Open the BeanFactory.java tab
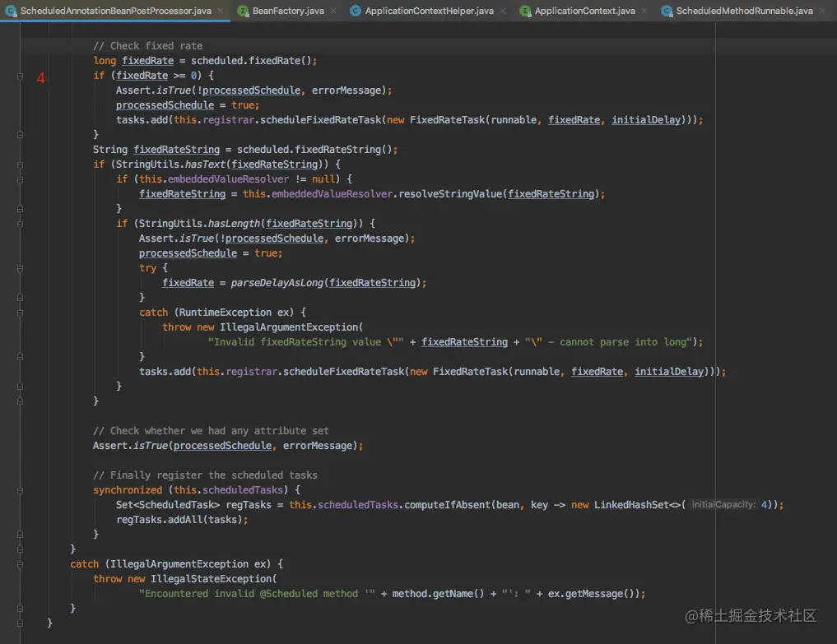837x644 pixels. pyautogui.click(x=288, y=11)
